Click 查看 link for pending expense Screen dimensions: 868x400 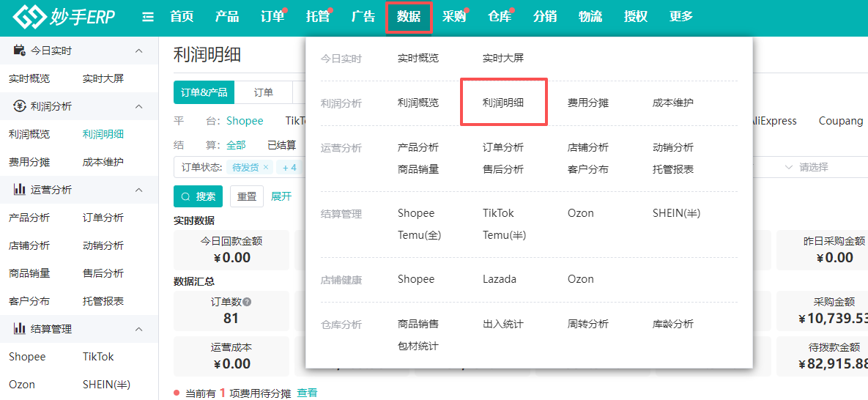pos(307,393)
